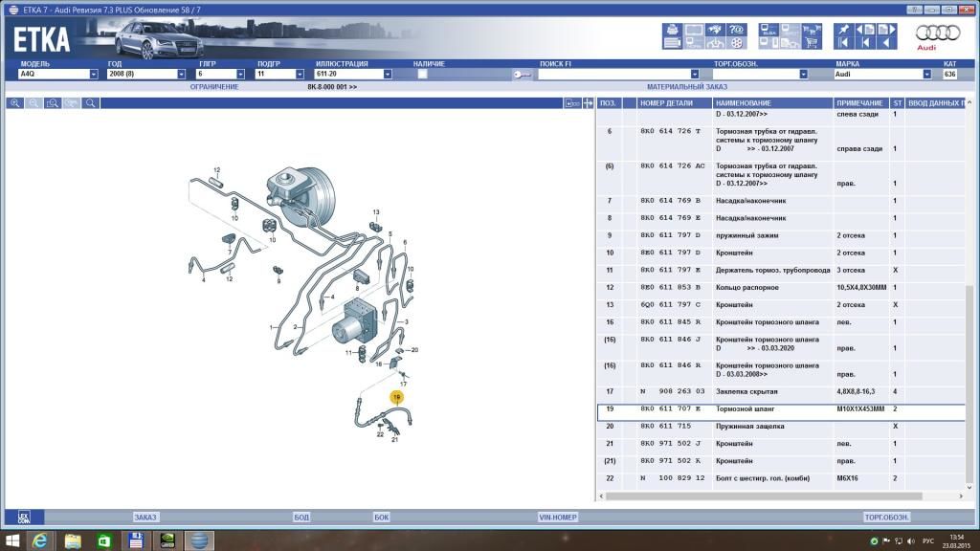Click the printer icon in the toolbar
The image size is (980, 551).
coord(672,31)
